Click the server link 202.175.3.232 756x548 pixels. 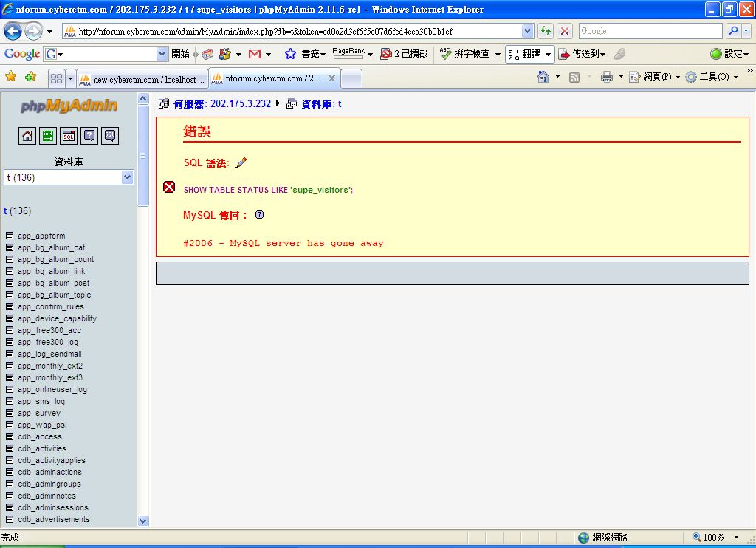click(x=241, y=104)
